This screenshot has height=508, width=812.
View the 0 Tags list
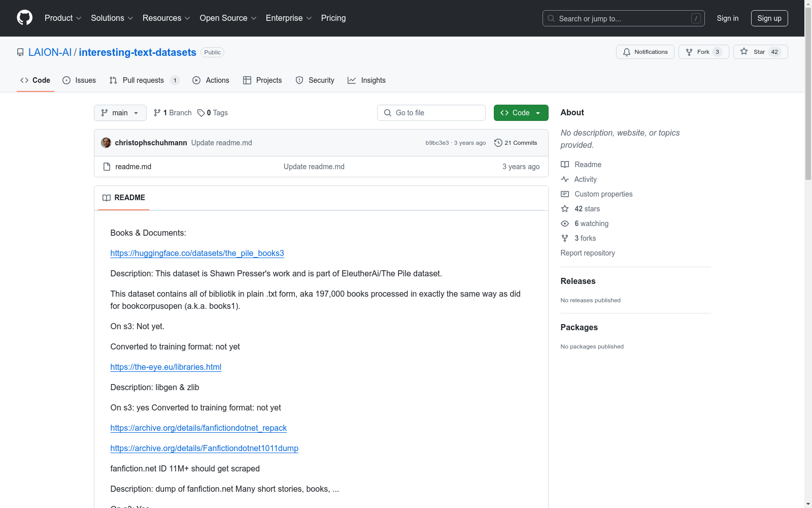[x=213, y=113]
